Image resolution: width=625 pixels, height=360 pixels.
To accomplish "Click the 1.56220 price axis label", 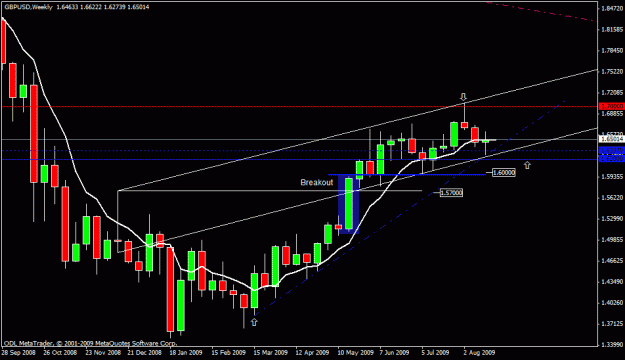I will point(613,198).
